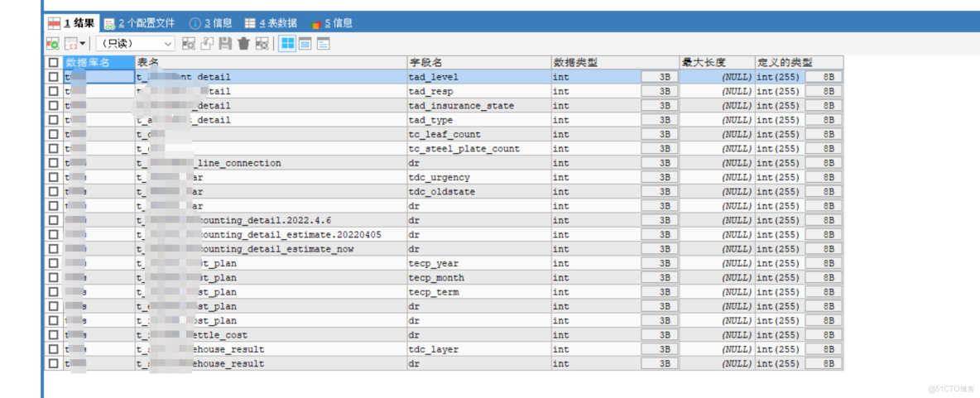
Task: Check the tad_resp row checkbox
Action: pos(54,91)
